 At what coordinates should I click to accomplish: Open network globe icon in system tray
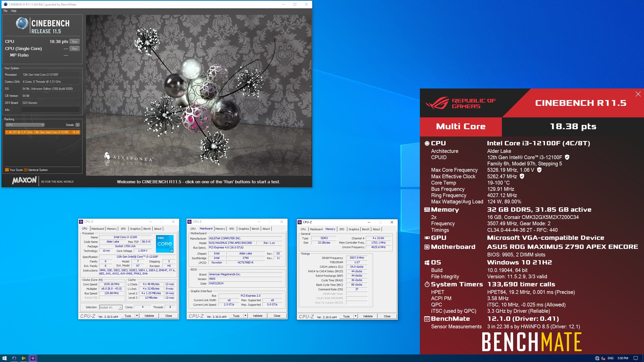[597, 358]
